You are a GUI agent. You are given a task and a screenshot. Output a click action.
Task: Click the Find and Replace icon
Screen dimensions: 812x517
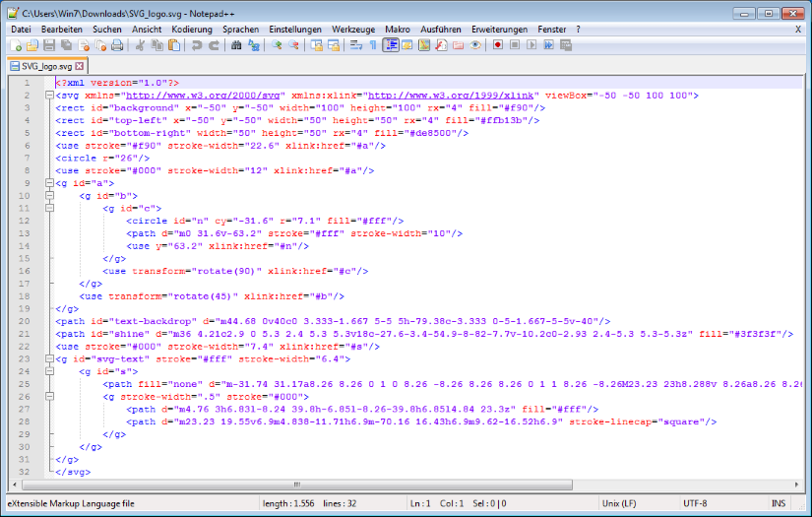pos(253,45)
